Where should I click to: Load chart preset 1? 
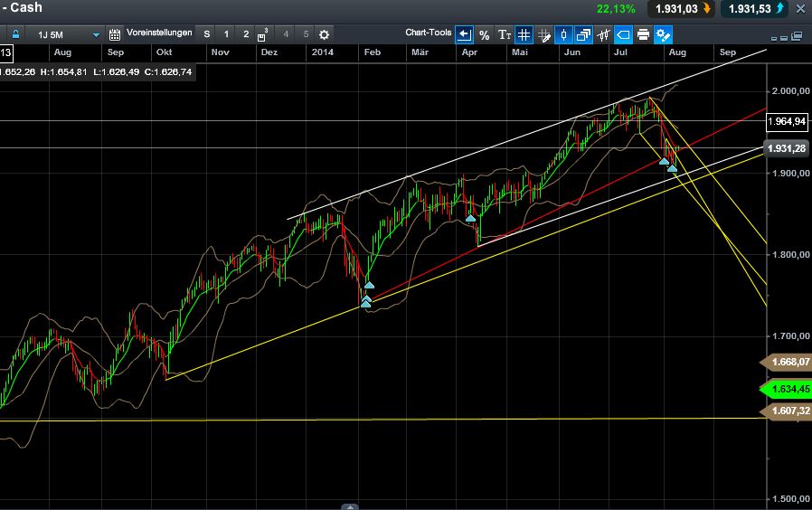(x=226, y=34)
